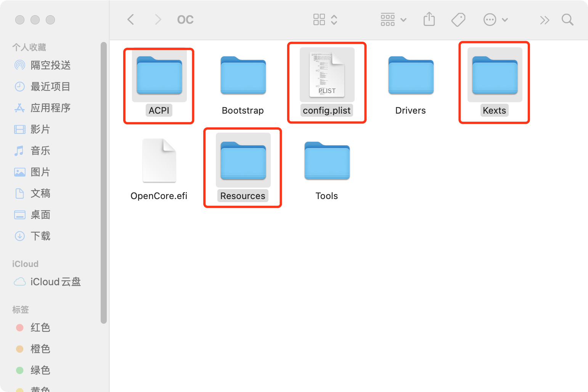Select the Tools folder icon

click(327, 161)
